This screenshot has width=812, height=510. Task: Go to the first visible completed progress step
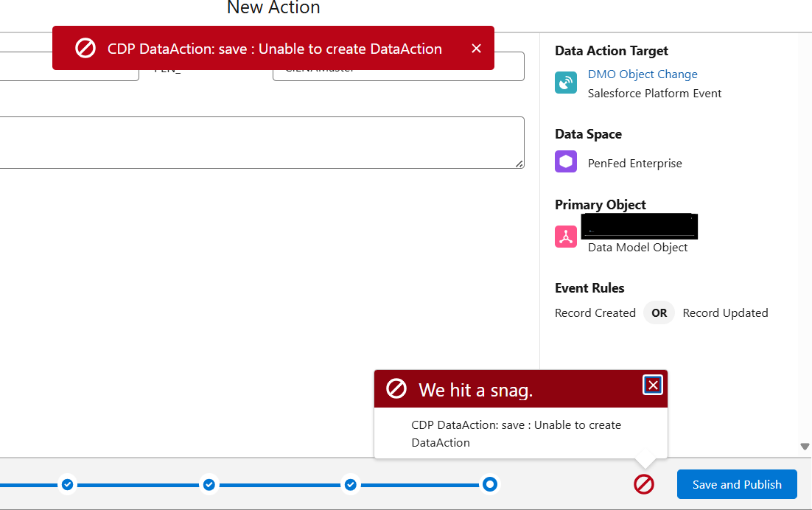(67, 485)
